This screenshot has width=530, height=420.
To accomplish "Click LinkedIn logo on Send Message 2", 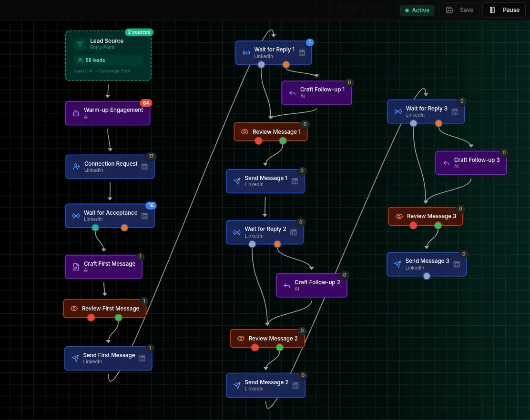I will coord(296,386).
